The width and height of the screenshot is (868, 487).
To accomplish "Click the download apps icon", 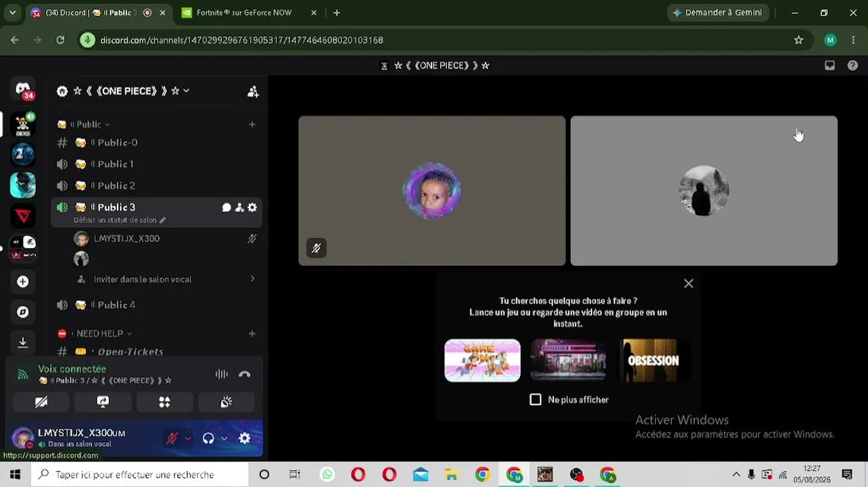I will click(x=23, y=342).
